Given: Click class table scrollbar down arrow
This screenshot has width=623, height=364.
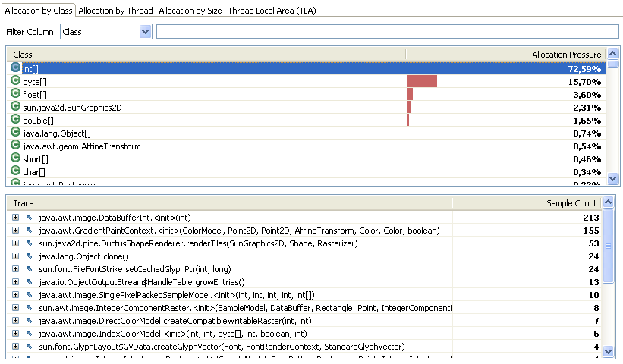Looking at the screenshot, I should [x=612, y=178].
